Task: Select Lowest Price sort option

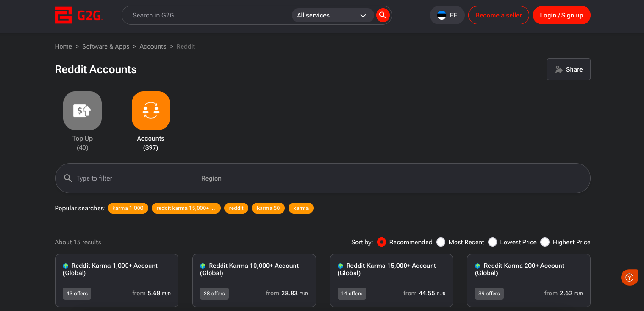Action: coord(493,242)
